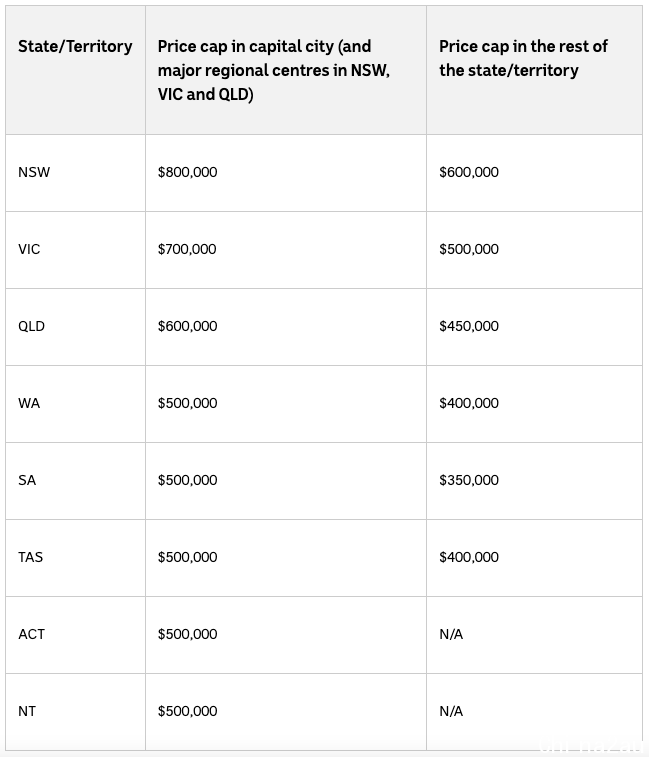Screen dimensions: 649x757
Task: Click the $350,000 value in SA row
Action: tap(469, 480)
